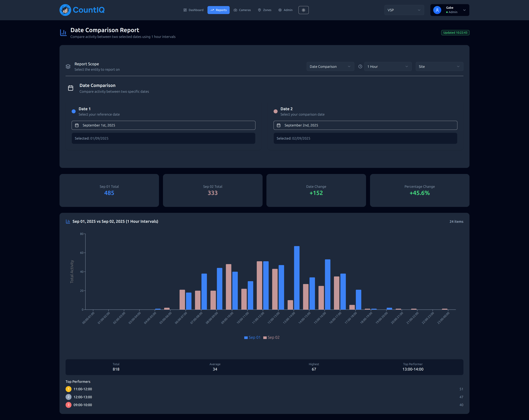Click calendar icon in Date 1 field
This screenshot has height=420, width=529.
click(x=77, y=125)
